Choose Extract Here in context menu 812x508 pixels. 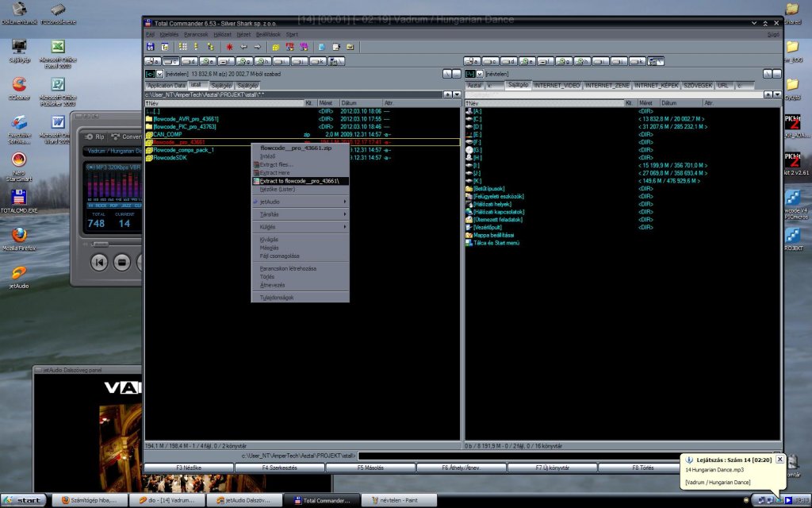point(300,172)
